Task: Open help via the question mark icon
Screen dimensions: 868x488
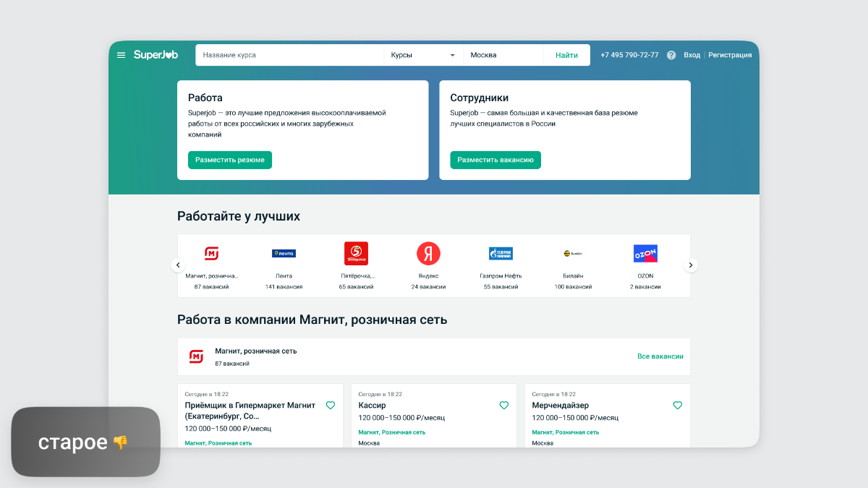Action: pyautogui.click(x=671, y=55)
